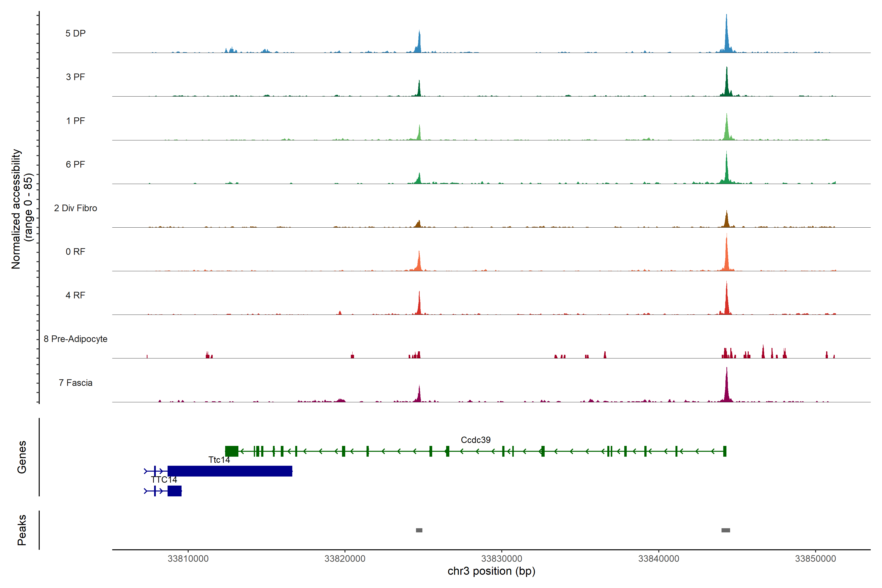
Task: Click the 3 PF track label
Action: 75,77
